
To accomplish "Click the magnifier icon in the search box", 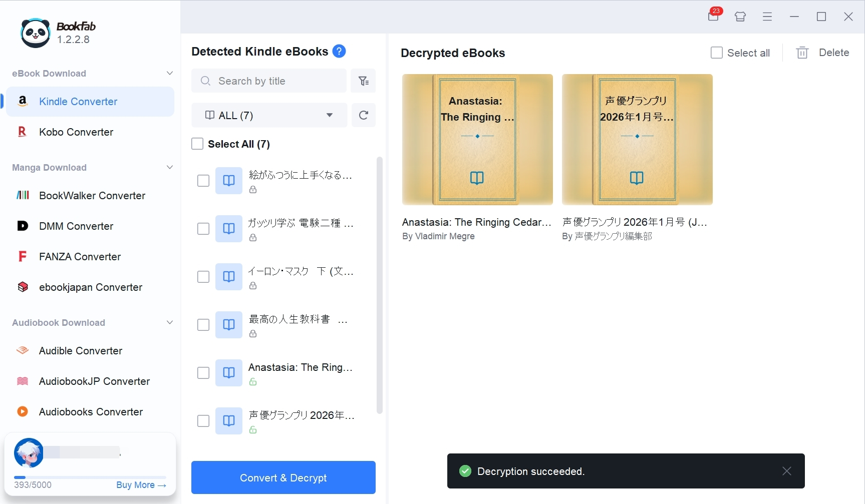I will [205, 81].
